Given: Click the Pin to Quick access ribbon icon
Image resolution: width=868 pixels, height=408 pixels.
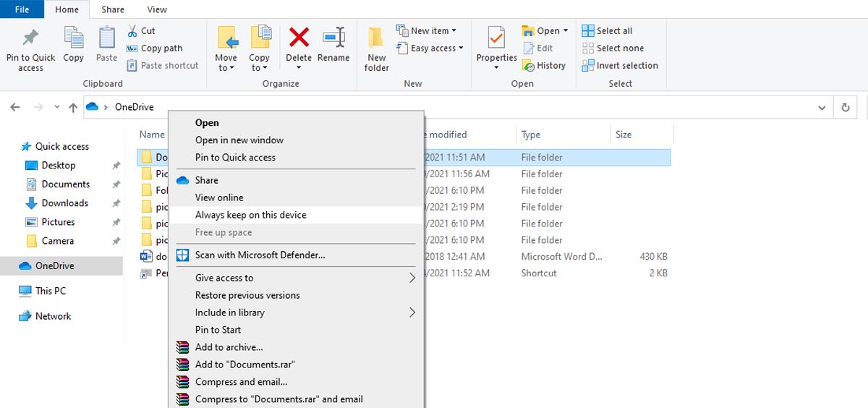Looking at the screenshot, I should pos(30,39).
